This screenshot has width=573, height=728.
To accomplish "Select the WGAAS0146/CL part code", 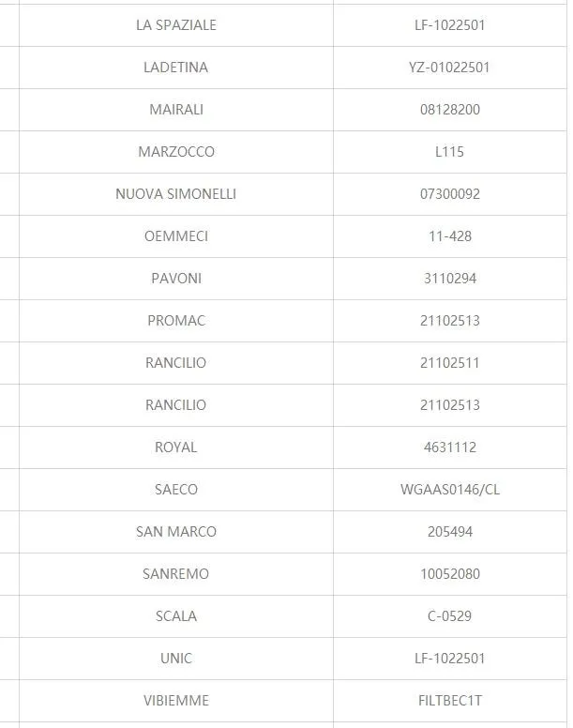I will (449, 490).
